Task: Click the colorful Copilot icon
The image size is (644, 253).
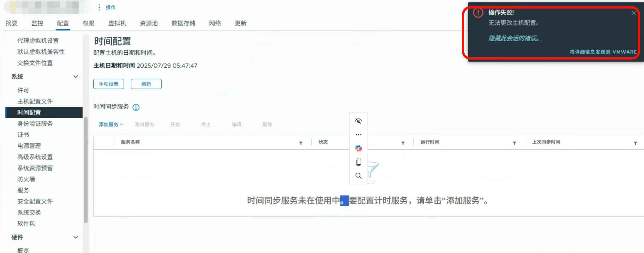Action: pyautogui.click(x=359, y=148)
